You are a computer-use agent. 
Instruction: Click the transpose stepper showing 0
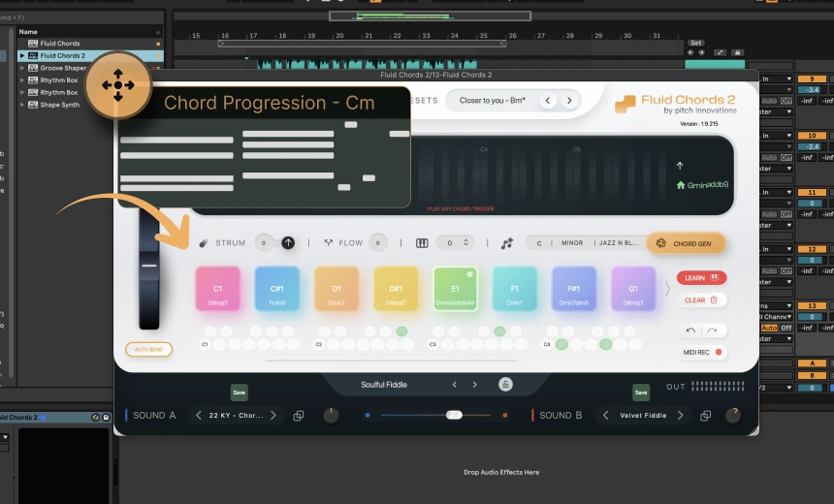tap(455, 243)
